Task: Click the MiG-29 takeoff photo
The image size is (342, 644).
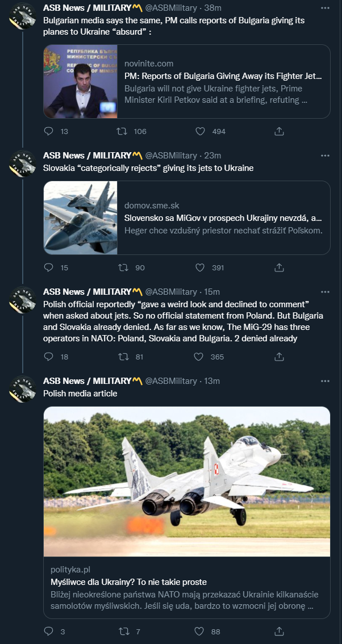Action: (x=187, y=482)
